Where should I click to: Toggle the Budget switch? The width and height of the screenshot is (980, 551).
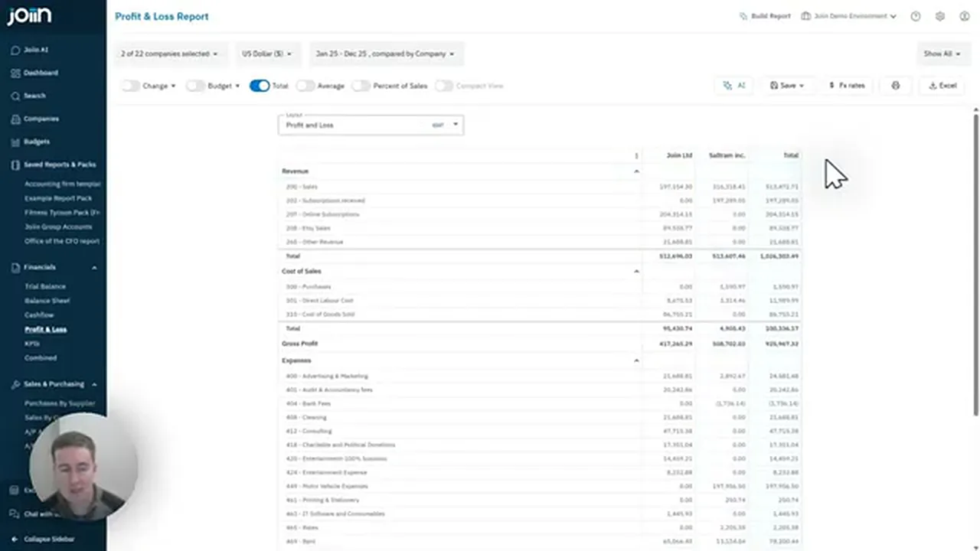click(x=195, y=86)
